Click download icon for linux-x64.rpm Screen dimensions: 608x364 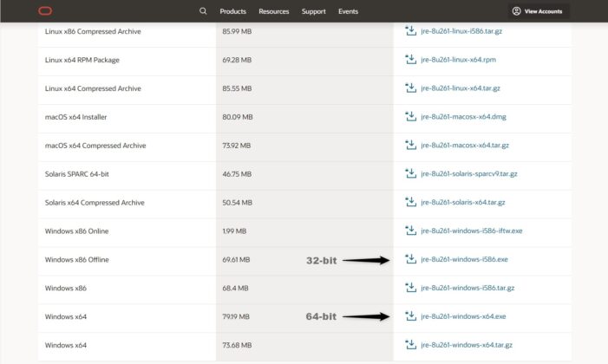(x=410, y=60)
